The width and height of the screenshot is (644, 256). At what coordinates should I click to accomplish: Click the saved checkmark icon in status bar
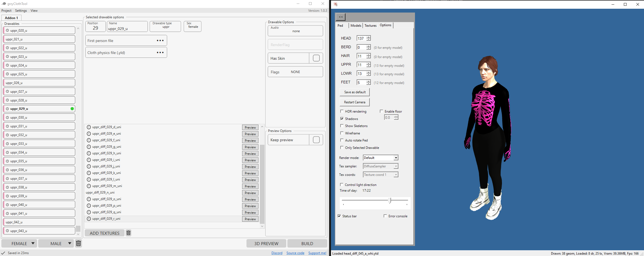pos(3,253)
